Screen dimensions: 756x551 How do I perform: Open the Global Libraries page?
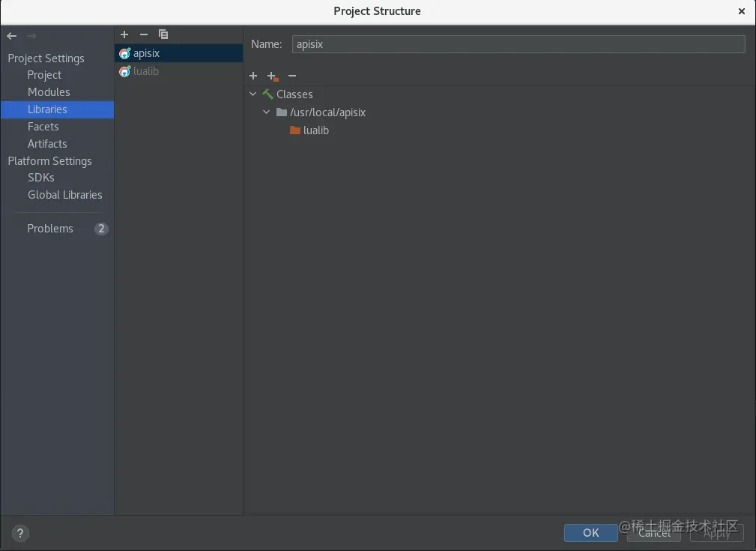64,195
